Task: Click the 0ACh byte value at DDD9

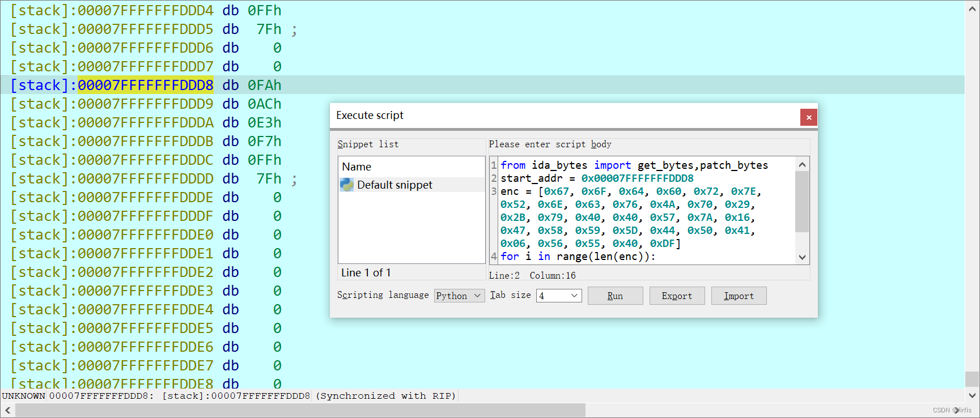Action: pyautogui.click(x=264, y=104)
